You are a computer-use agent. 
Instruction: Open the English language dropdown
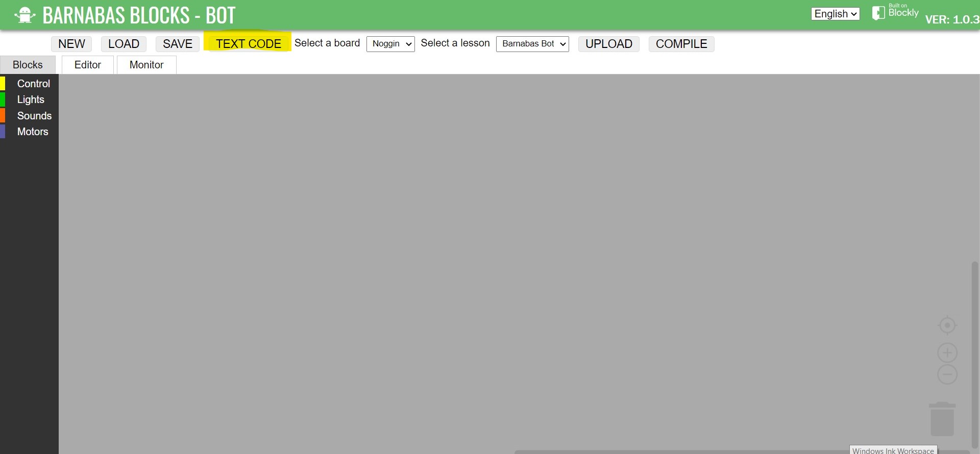pos(835,14)
